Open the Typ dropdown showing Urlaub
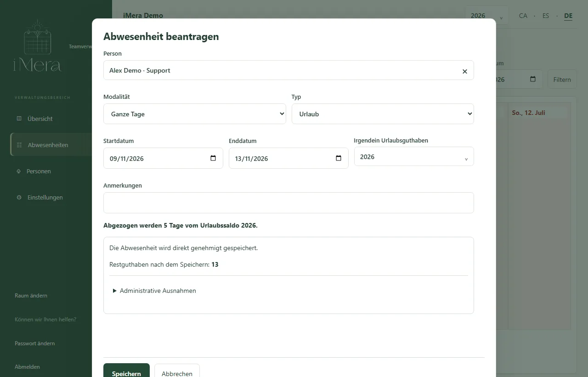 (383, 114)
